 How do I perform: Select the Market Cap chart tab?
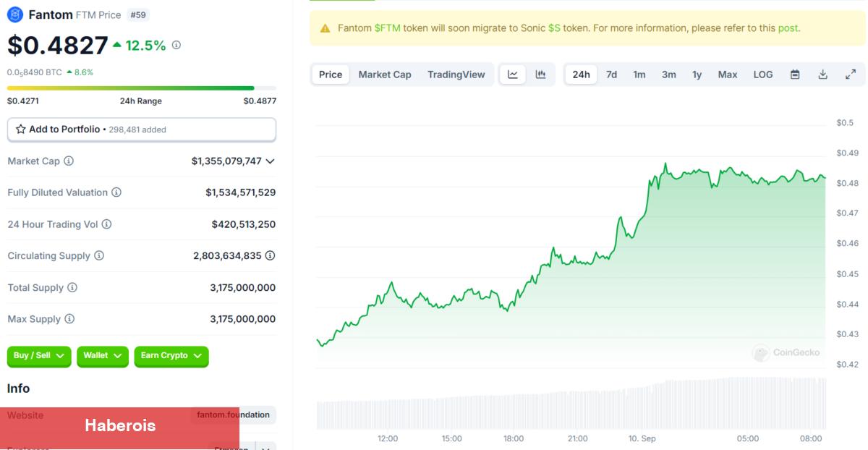tap(385, 75)
